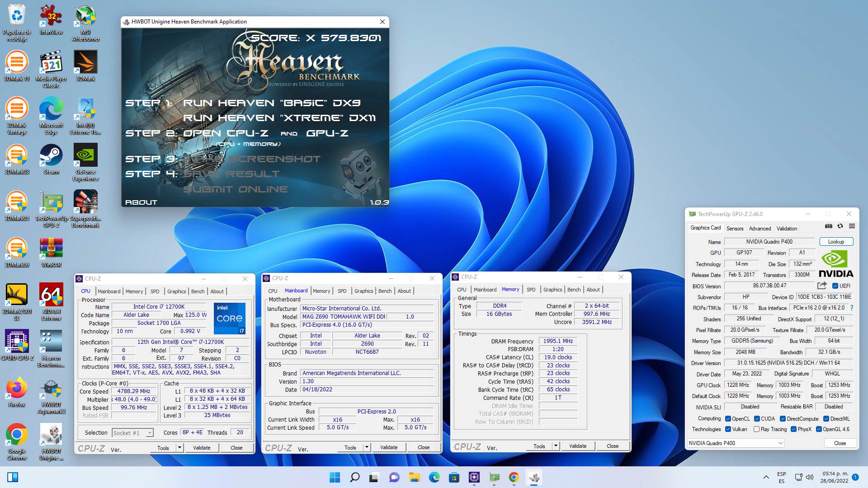Toggle DirectML checkbox in GPU-Z
The height and width of the screenshot is (488, 868).
tap(826, 419)
